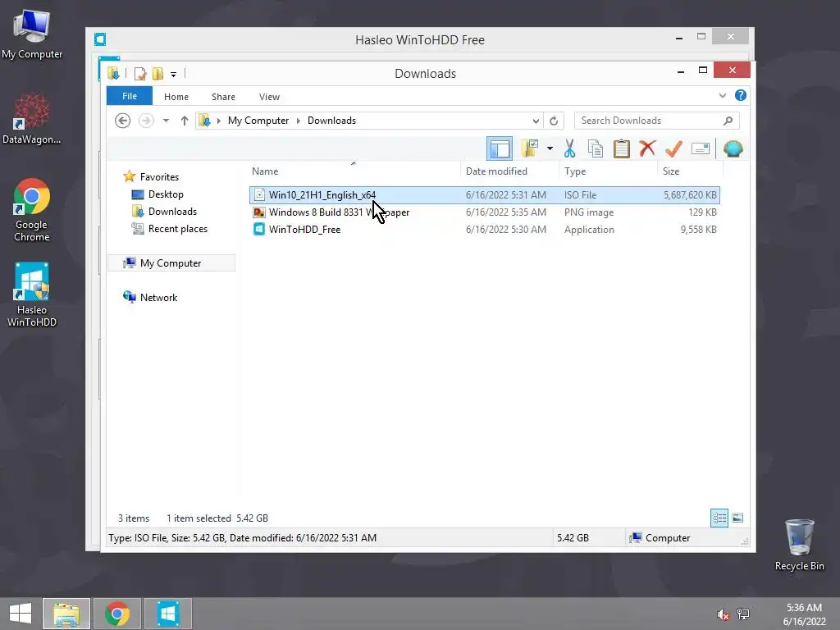The height and width of the screenshot is (630, 840).
Task: Open the View ribbon tab
Action: pyautogui.click(x=269, y=97)
